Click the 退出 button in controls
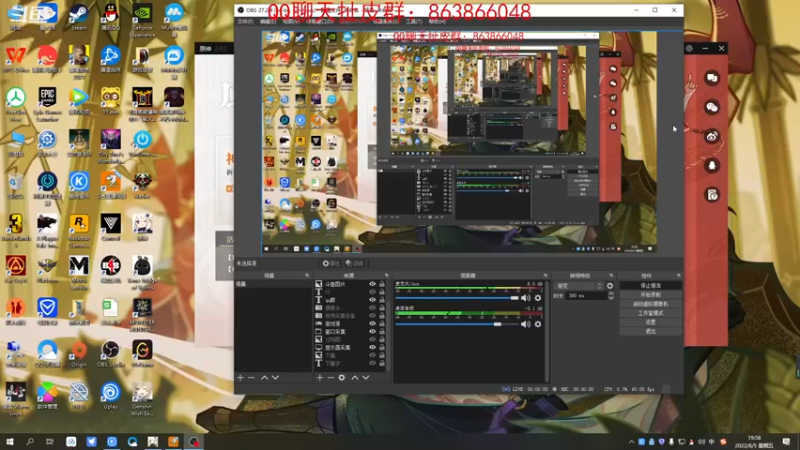 click(651, 332)
